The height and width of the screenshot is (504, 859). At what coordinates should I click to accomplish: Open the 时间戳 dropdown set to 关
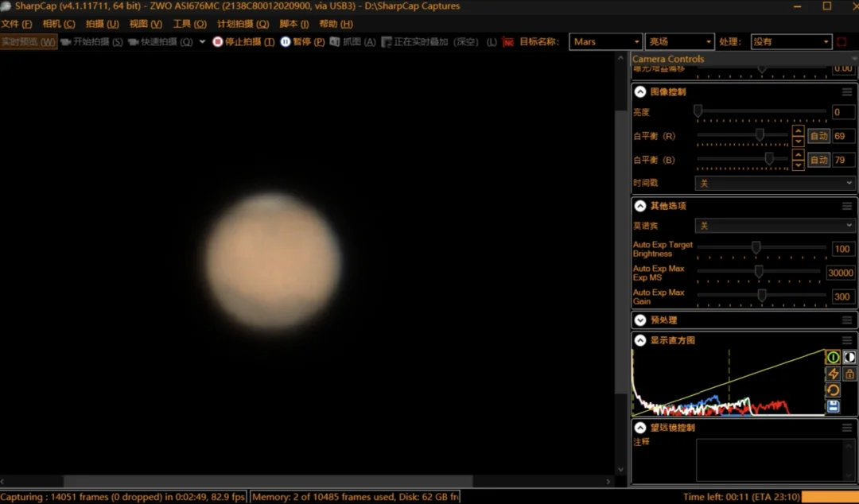(x=775, y=183)
